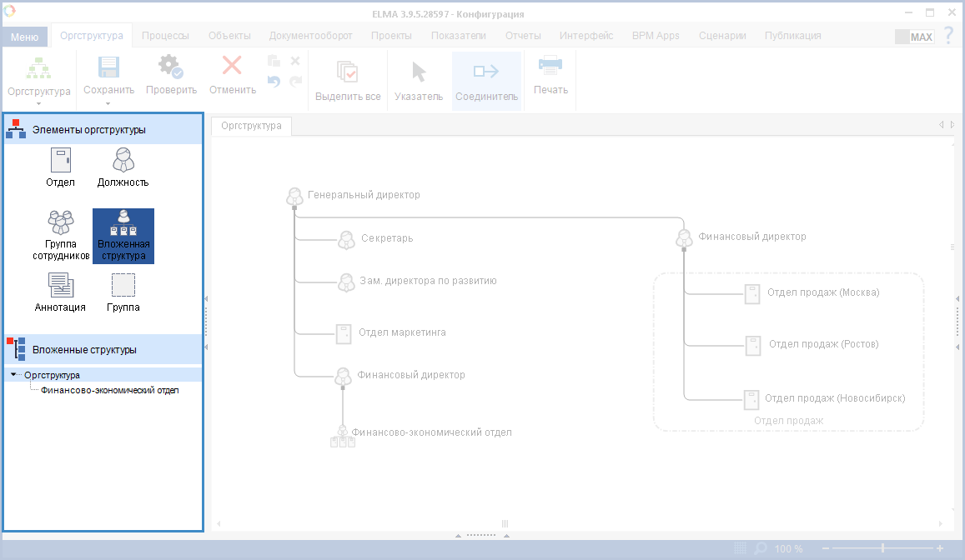Click the Печать printer icon
This screenshot has height=560, width=965.
(x=550, y=64)
